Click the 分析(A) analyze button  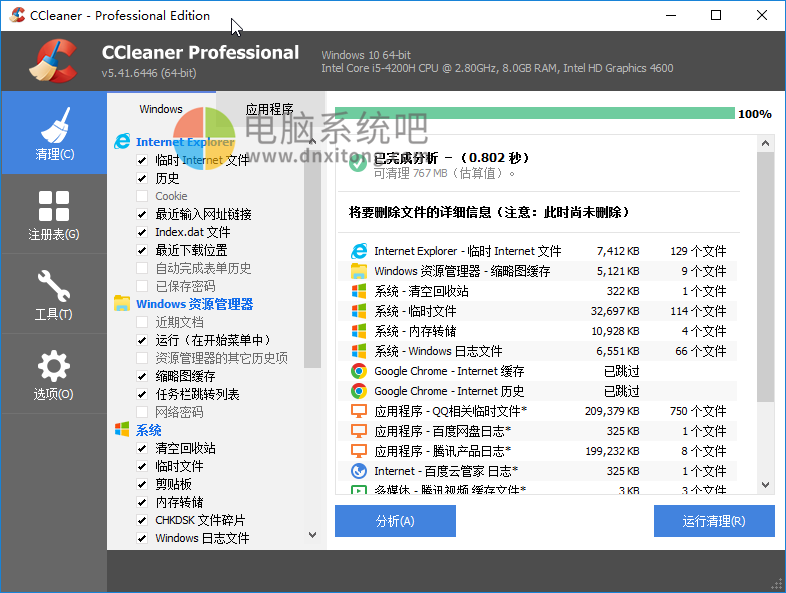(395, 521)
